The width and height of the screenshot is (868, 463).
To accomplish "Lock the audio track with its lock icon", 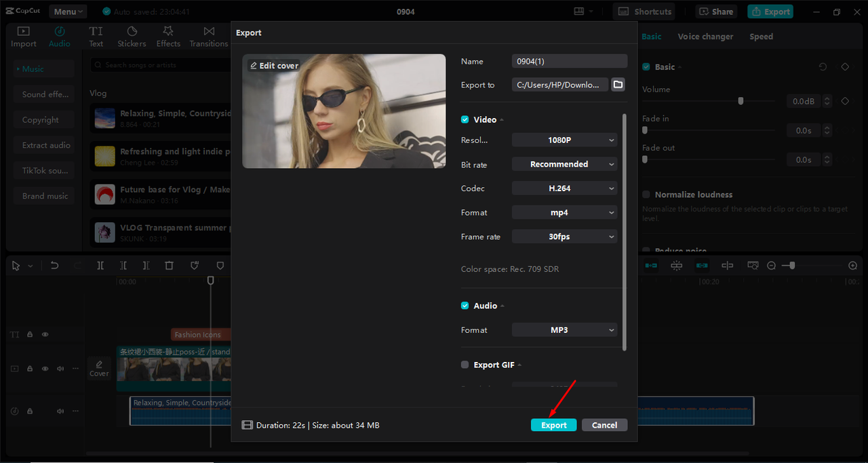I will (x=30, y=411).
